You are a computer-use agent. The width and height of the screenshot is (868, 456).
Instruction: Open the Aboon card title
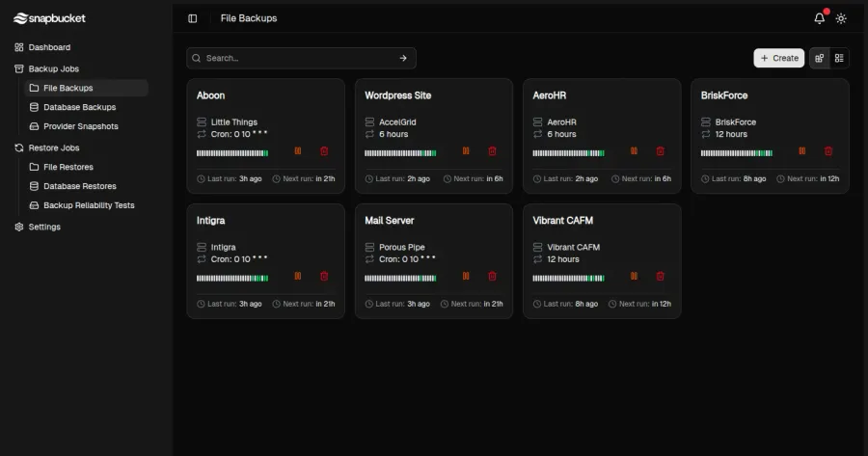tap(210, 95)
